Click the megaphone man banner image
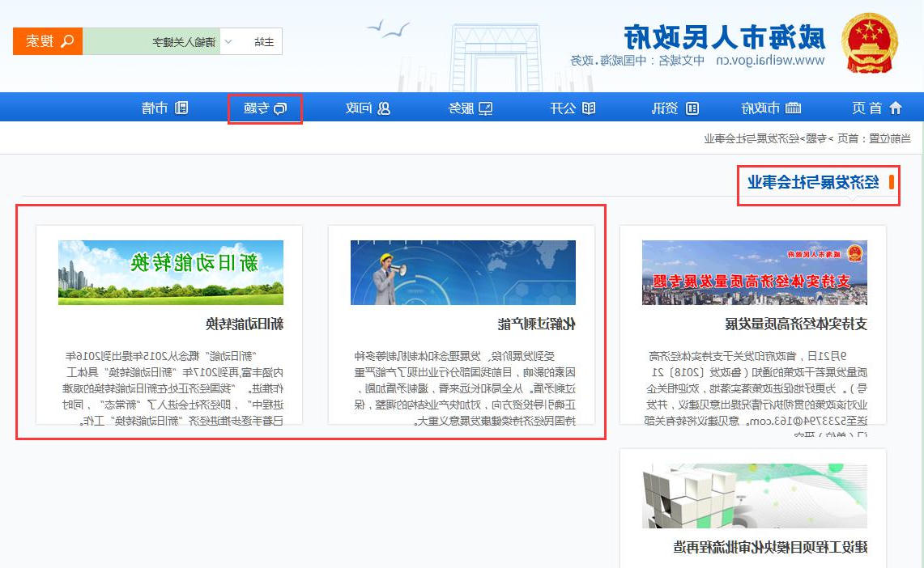The height and width of the screenshot is (568, 924). click(x=463, y=272)
